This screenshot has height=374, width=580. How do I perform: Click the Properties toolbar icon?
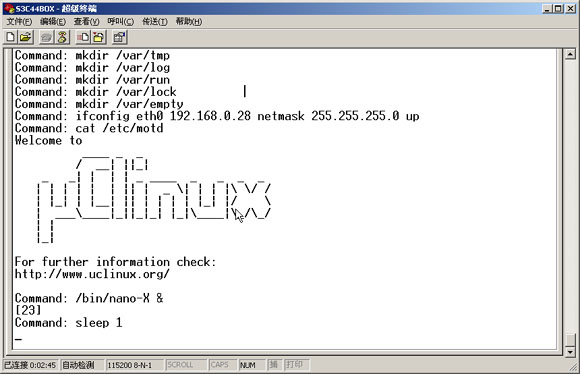(119, 37)
